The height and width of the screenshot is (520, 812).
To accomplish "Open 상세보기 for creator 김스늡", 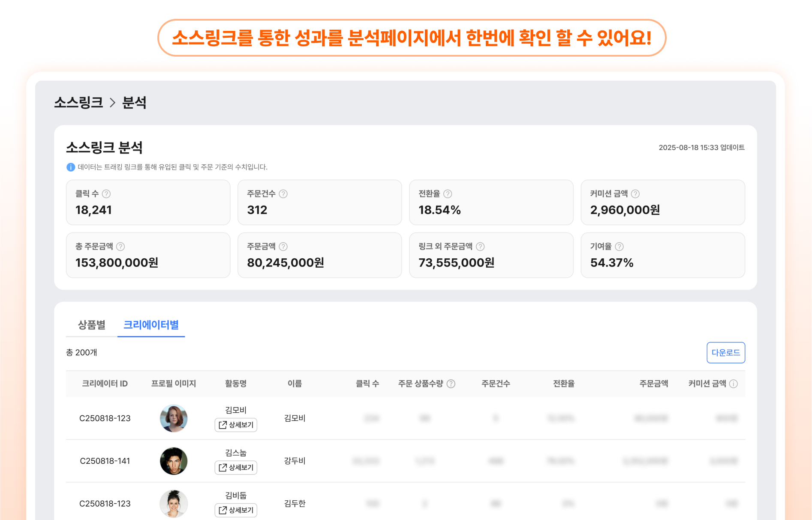I will tap(236, 467).
